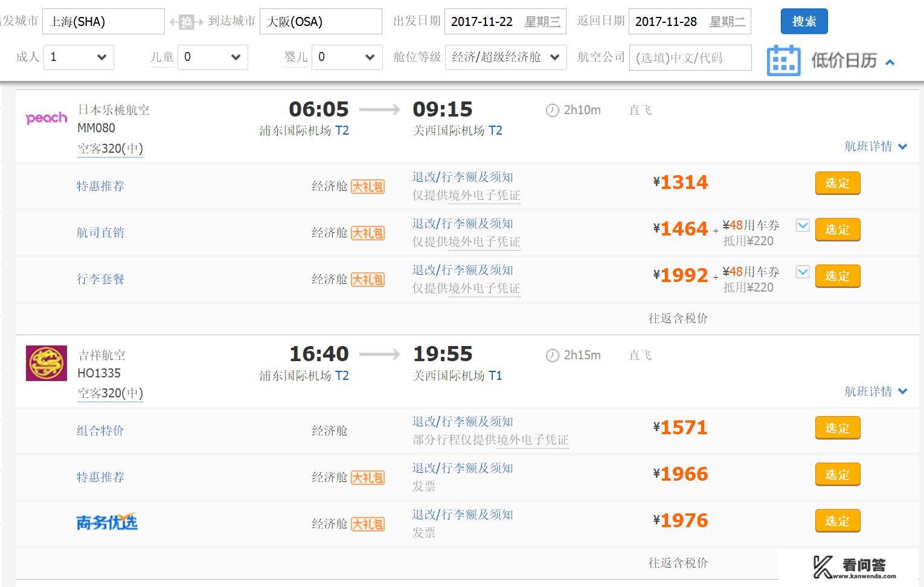The width and height of the screenshot is (924, 587).
Task: Select the ¥1464 fare
Action: pyautogui.click(x=838, y=229)
